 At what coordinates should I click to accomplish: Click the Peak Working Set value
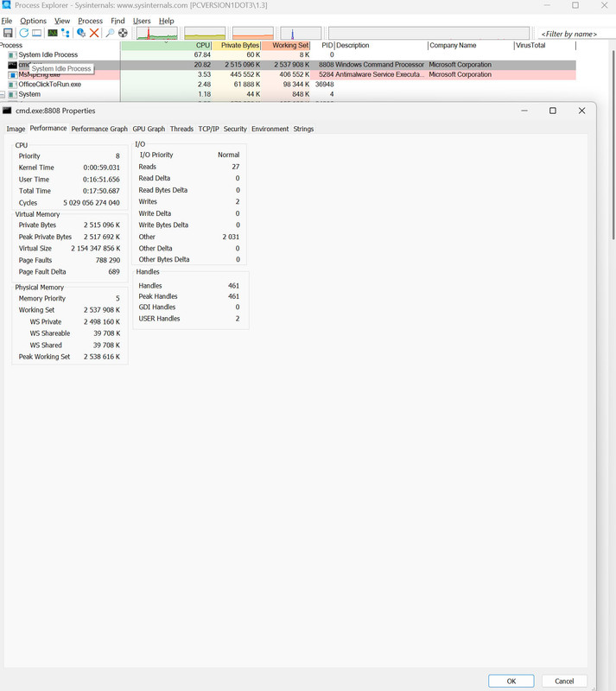pos(102,357)
